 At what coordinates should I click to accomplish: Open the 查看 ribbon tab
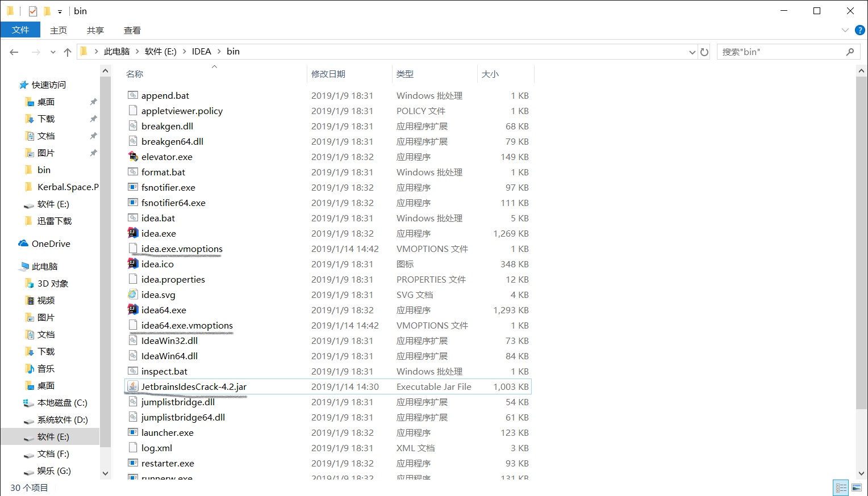(x=132, y=30)
